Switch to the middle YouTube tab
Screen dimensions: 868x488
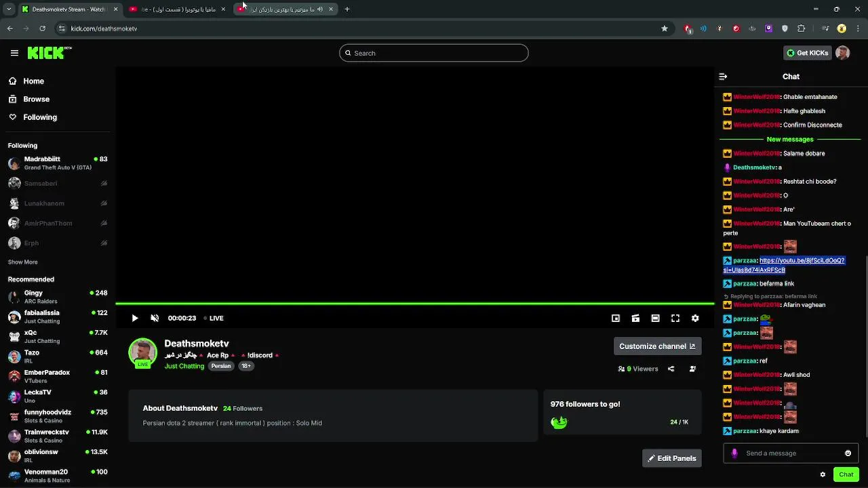pyautogui.click(x=178, y=9)
